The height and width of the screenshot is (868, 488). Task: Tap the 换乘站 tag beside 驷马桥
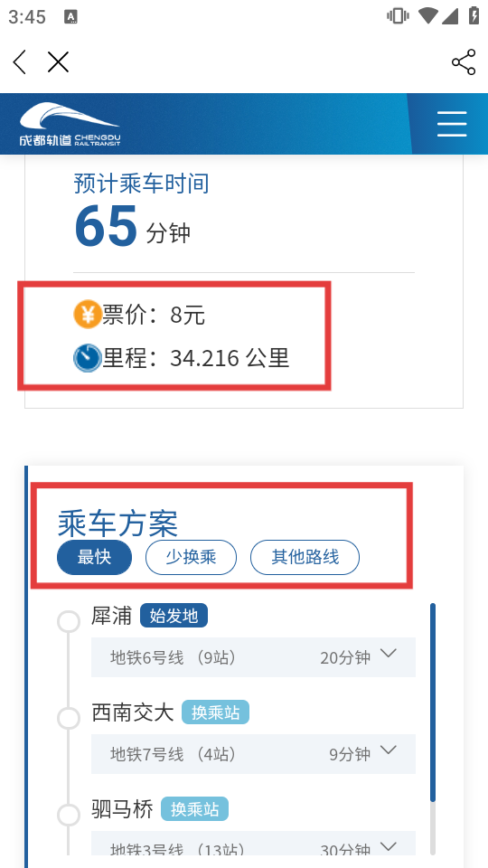tap(194, 809)
